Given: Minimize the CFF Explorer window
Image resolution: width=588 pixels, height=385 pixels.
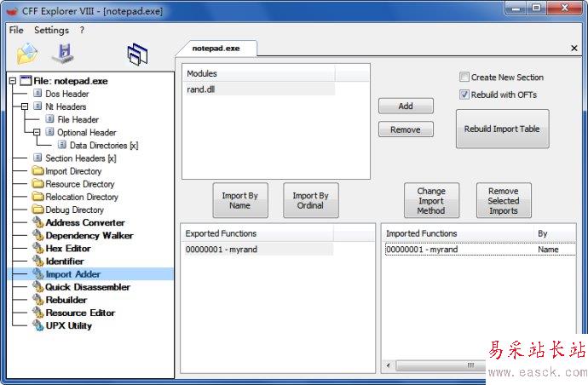Looking at the screenshot, I should [517, 8].
